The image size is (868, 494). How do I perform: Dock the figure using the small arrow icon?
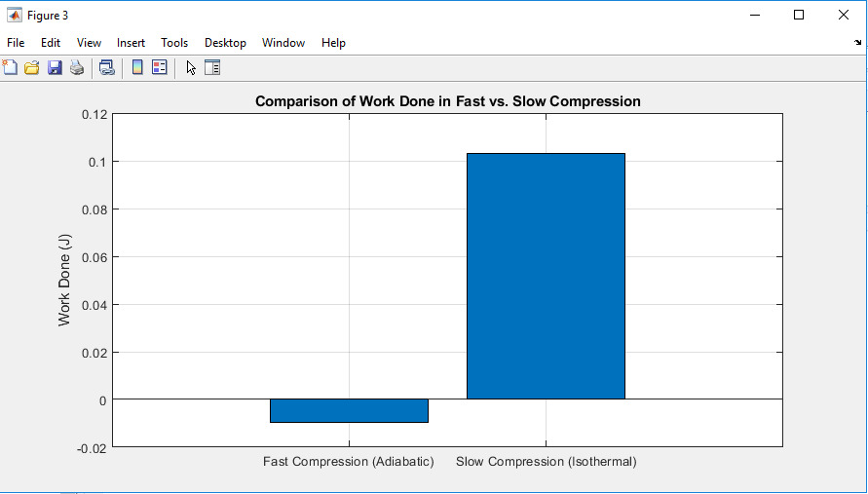858,42
